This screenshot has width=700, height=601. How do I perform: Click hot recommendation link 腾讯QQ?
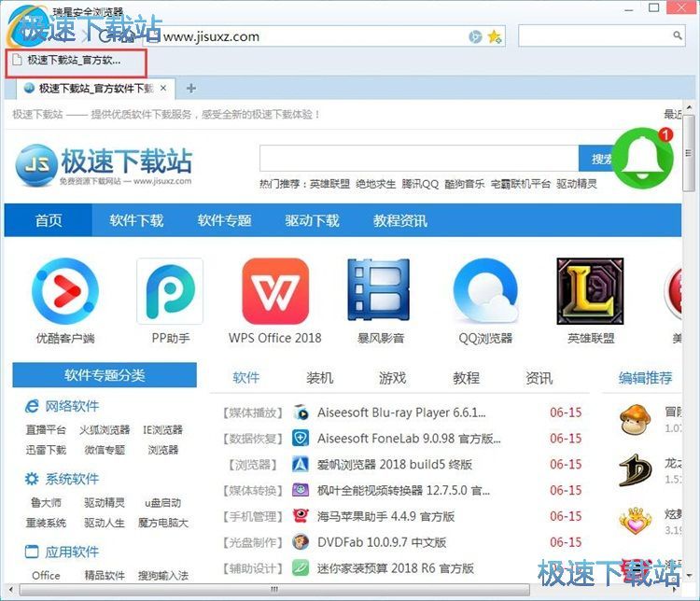[420, 184]
